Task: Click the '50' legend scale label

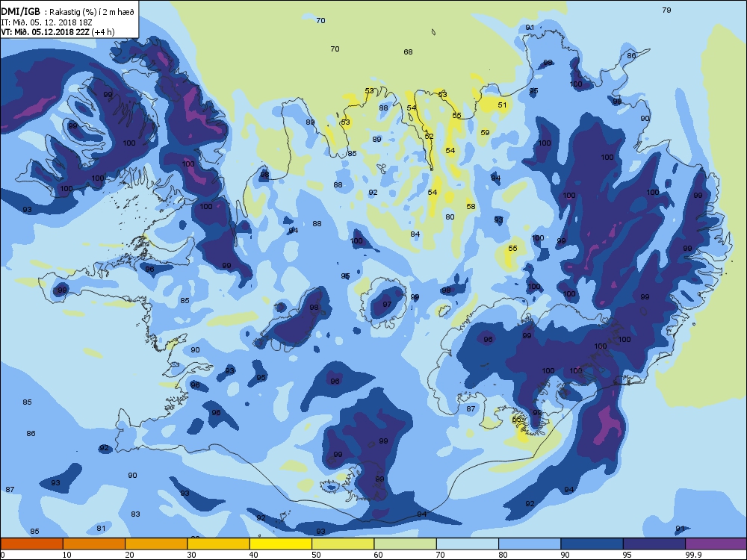Action: [316, 555]
